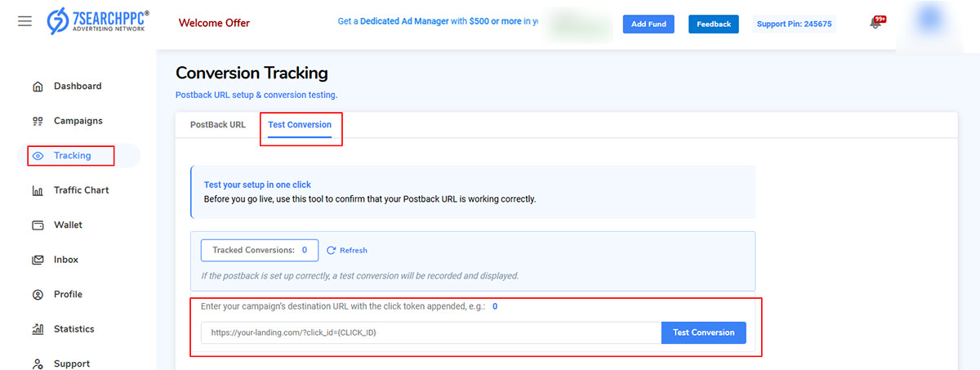Open Inbox envelope icon
Screen dimensions: 980x370
[x=38, y=260]
